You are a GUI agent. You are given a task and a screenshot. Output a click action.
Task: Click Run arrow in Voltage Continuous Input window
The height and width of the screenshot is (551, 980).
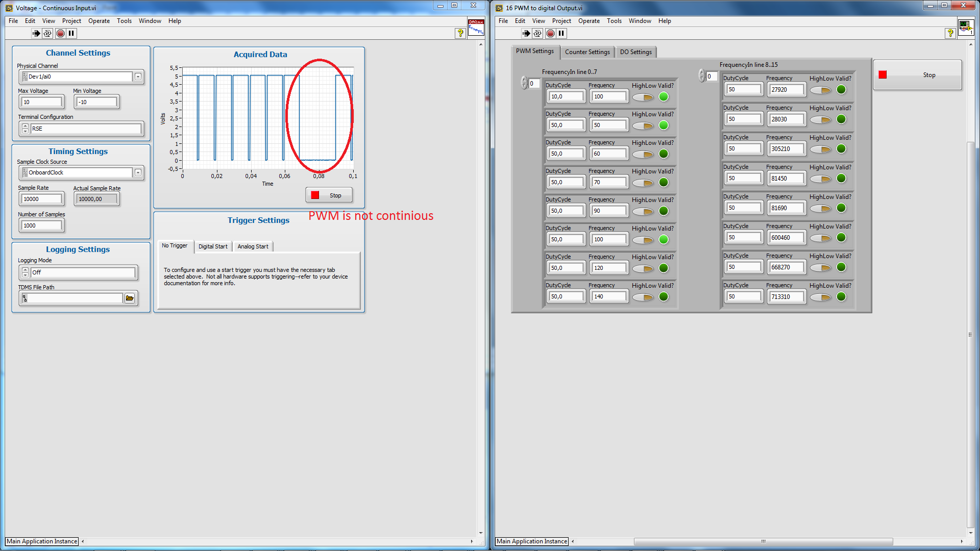36,33
